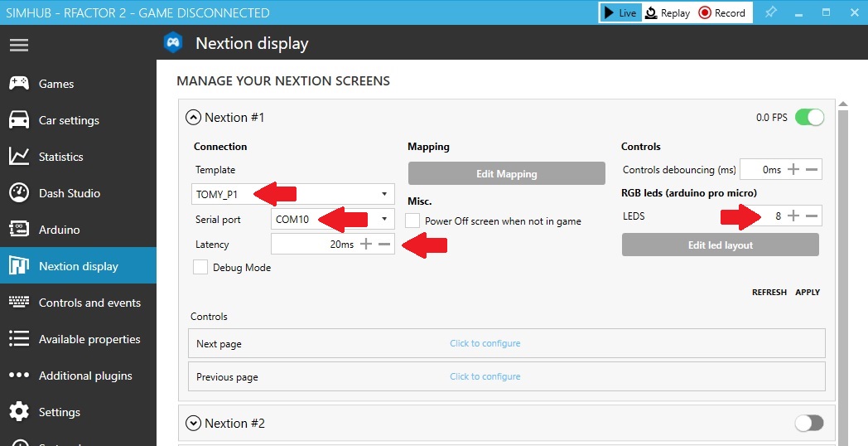The image size is (868, 446).
Task: Click APPLY
Action: tap(808, 292)
